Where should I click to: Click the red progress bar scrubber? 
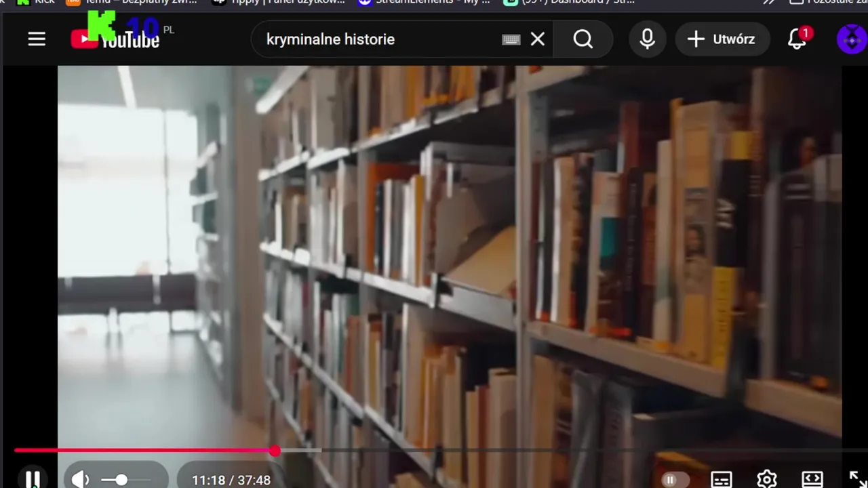click(275, 450)
